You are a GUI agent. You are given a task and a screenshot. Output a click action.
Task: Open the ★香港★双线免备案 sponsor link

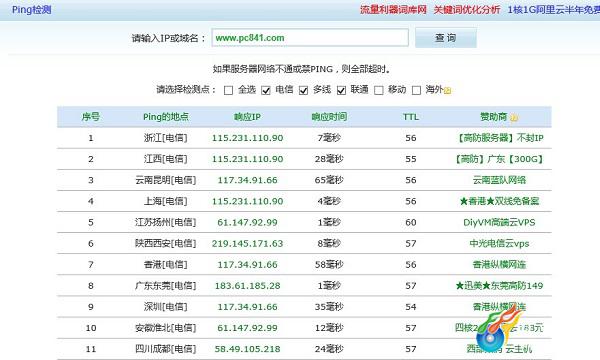click(x=499, y=201)
